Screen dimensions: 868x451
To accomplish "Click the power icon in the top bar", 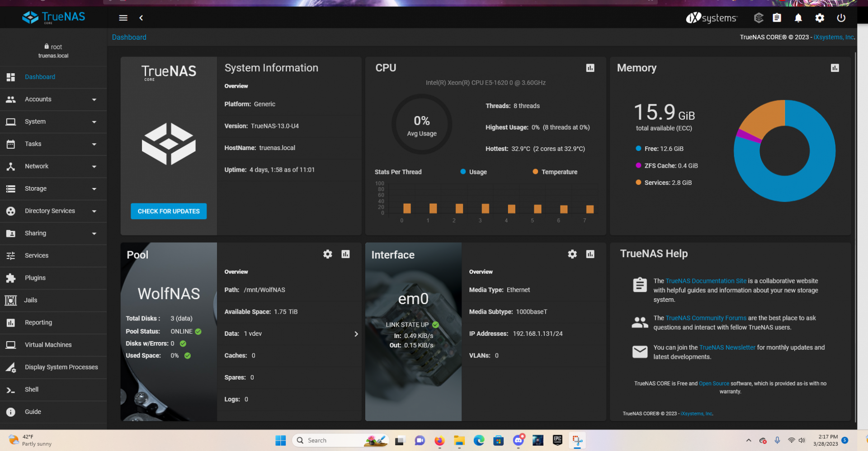I will pyautogui.click(x=841, y=18).
